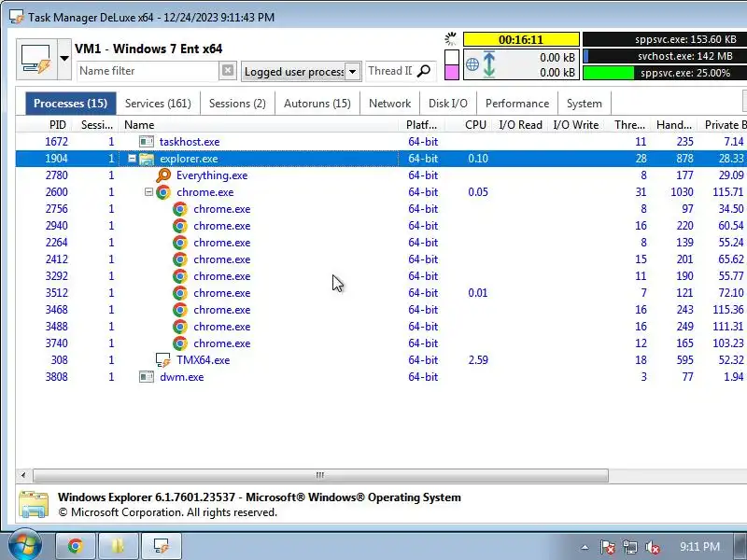This screenshot has height=560, width=747.
Task: Click Chrome icon of PID 3468
Action: 179,310
